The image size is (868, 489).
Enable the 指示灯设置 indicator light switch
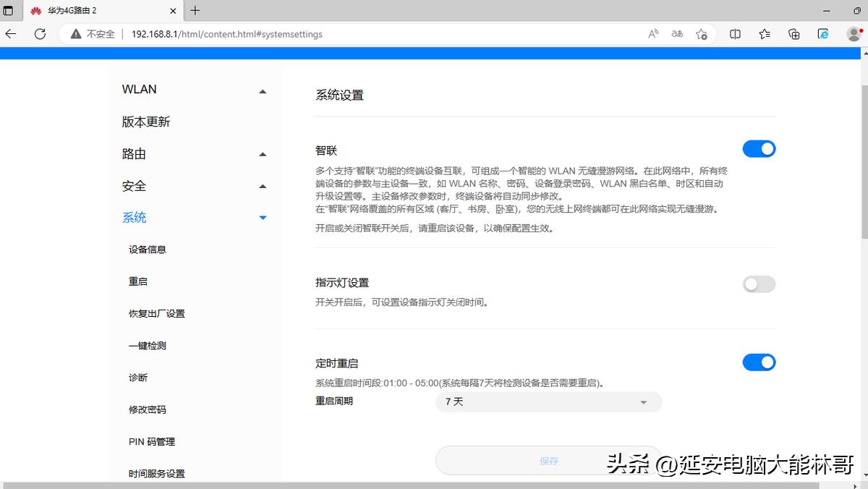click(758, 284)
